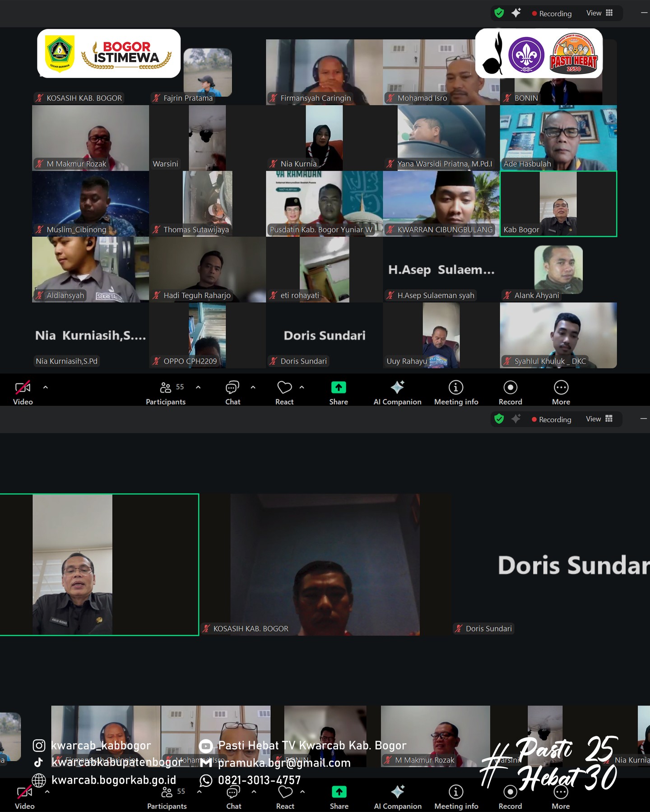Toggle the Video camera in lower meeting toolbar
Screen dimensions: 650x812
coord(24,792)
